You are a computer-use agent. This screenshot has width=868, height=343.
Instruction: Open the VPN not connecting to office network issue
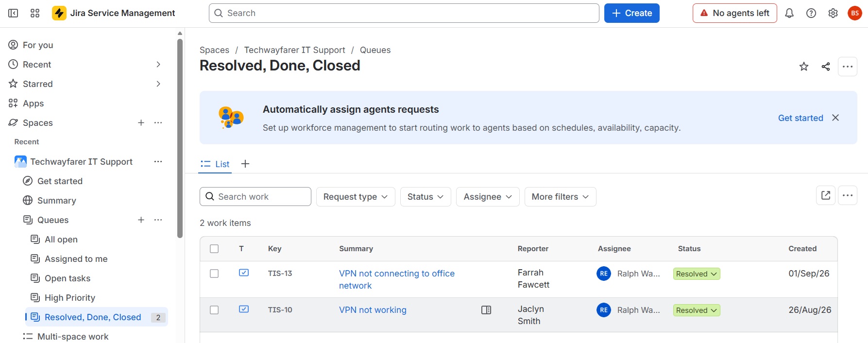[x=397, y=279]
